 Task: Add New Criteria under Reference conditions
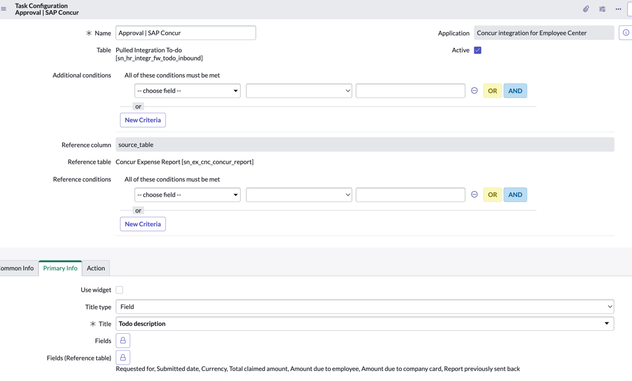143,224
